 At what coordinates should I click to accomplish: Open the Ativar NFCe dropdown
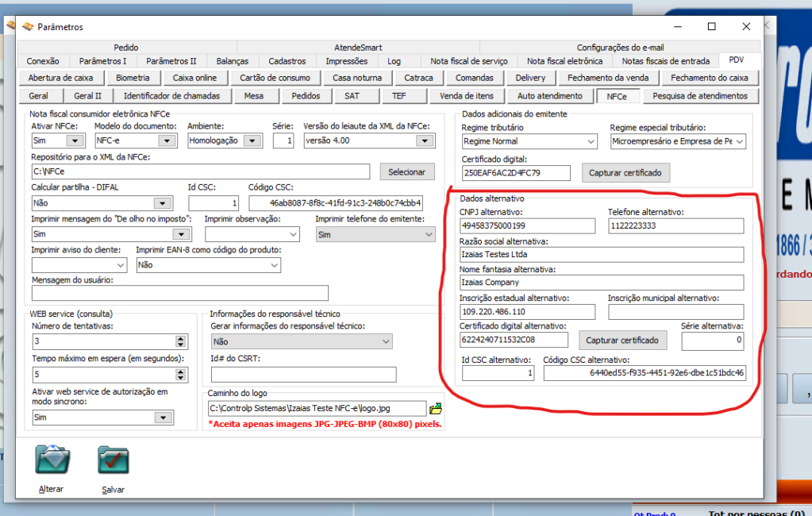click(x=75, y=141)
